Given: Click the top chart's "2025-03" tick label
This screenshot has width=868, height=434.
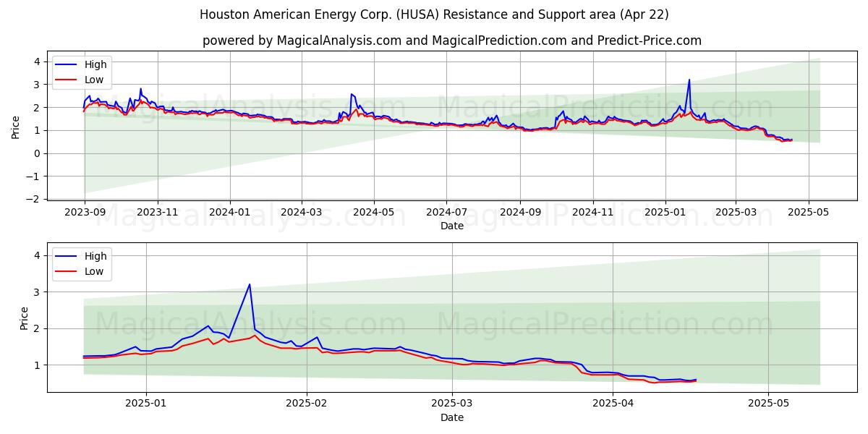Looking at the screenshot, I should click(x=736, y=212).
